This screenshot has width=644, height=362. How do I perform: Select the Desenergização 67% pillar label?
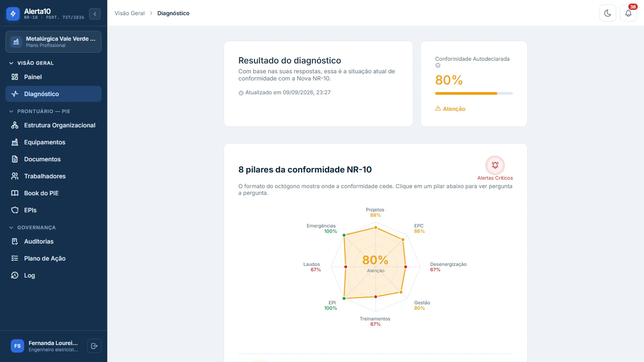(448, 267)
